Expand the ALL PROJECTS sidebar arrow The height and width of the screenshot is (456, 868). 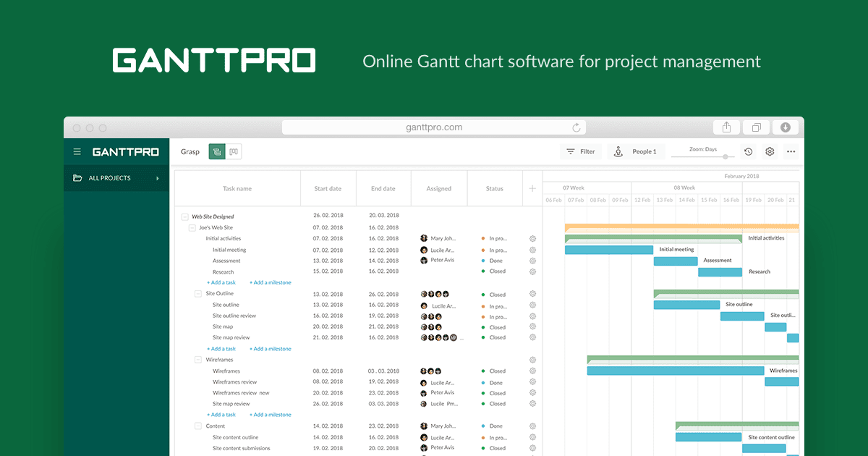coord(158,178)
